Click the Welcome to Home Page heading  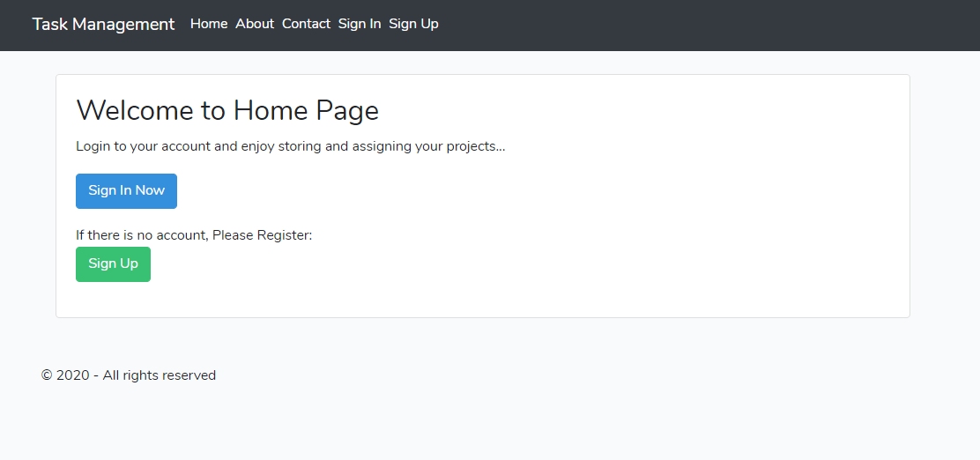point(227,111)
